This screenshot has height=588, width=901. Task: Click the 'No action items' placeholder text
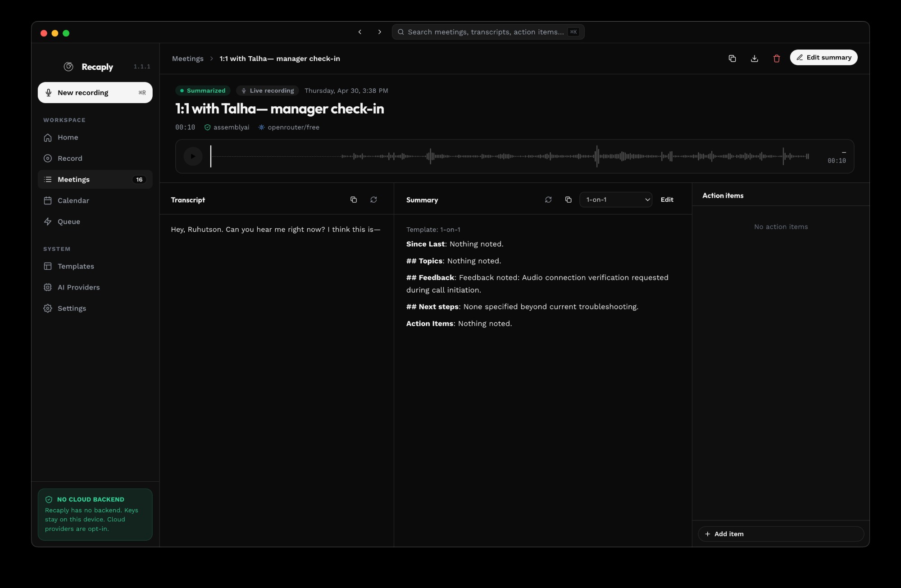pos(781,227)
